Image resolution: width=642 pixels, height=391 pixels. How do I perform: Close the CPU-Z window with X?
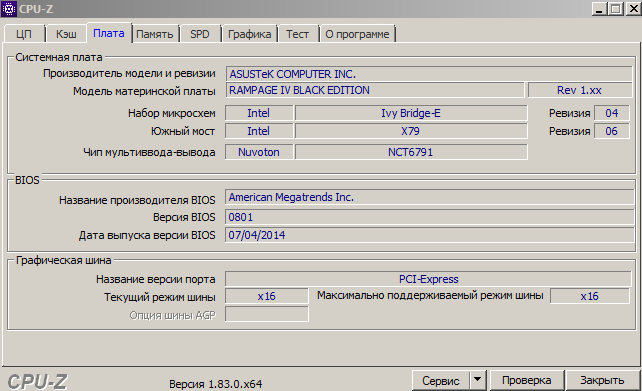click(x=633, y=9)
